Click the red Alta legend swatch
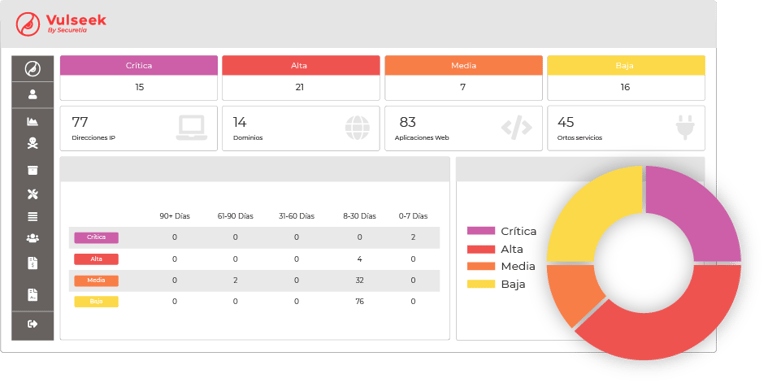Viewport: 768px width, 387px height. point(481,249)
